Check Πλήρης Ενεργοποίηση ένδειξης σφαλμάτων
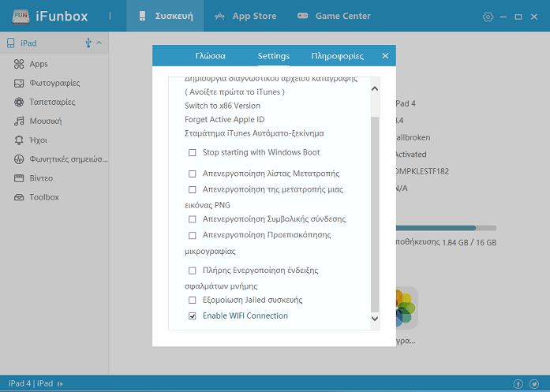 coord(193,271)
